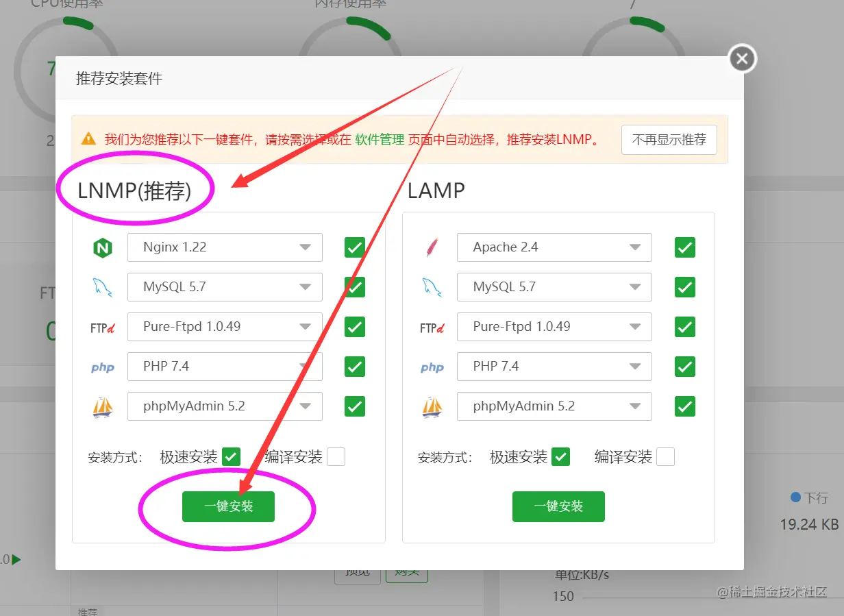The image size is (844, 616).
Task: Open LNMP phpMyAdmin 5.2 dropdown
Action: [225, 406]
